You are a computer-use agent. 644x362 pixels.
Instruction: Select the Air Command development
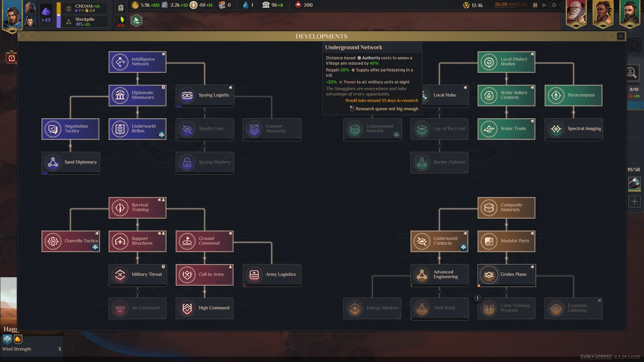[x=138, y=308]
